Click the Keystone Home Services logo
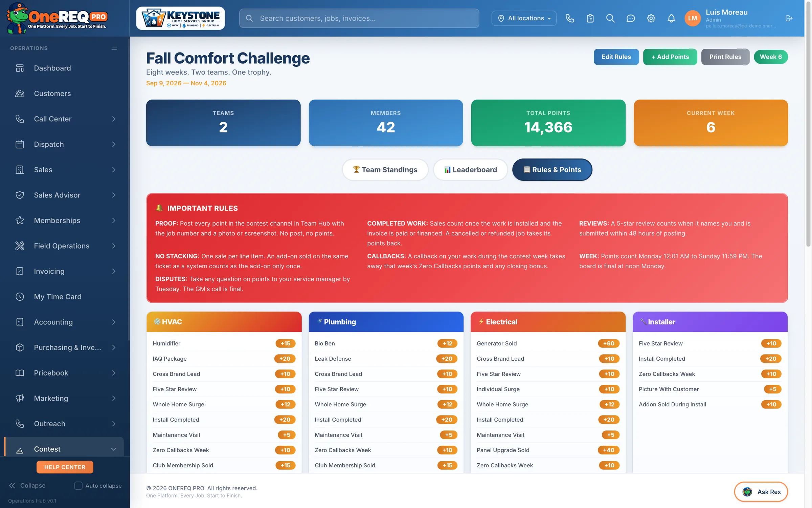The image size is (812, 508). coord(180,18)
